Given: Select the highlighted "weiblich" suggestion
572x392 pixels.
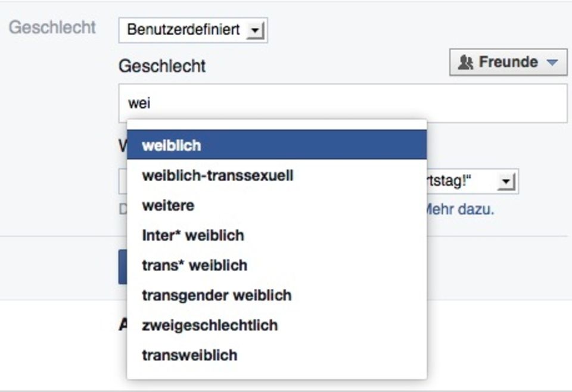Looking at the screenshot, I should pyautogui.click(x=276, y=145).
